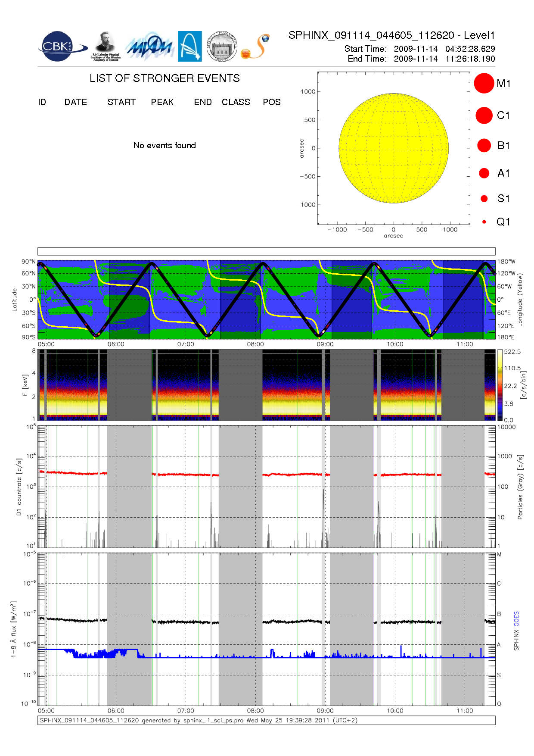
Task: Click the small Q1 red legend dot
Action: 484,222
